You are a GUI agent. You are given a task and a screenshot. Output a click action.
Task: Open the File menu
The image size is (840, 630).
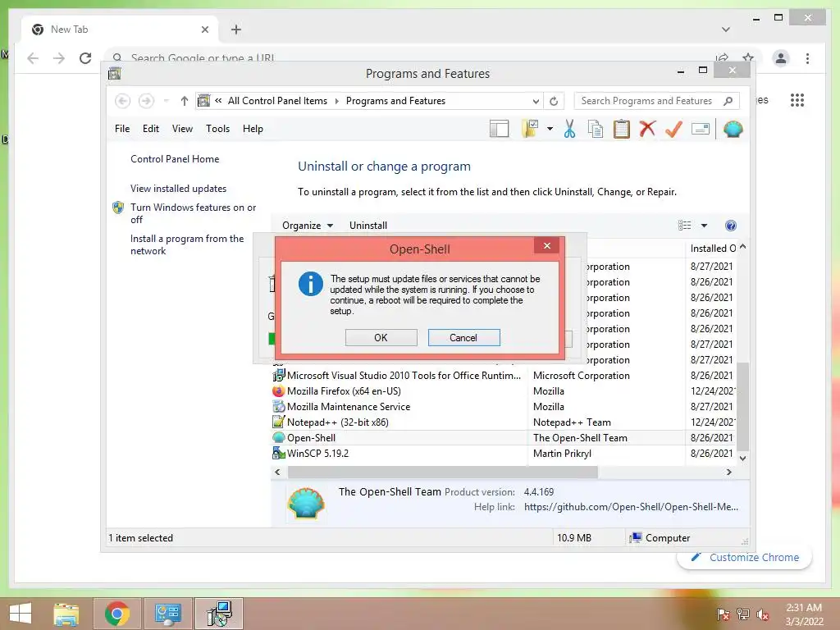[122, 129]
